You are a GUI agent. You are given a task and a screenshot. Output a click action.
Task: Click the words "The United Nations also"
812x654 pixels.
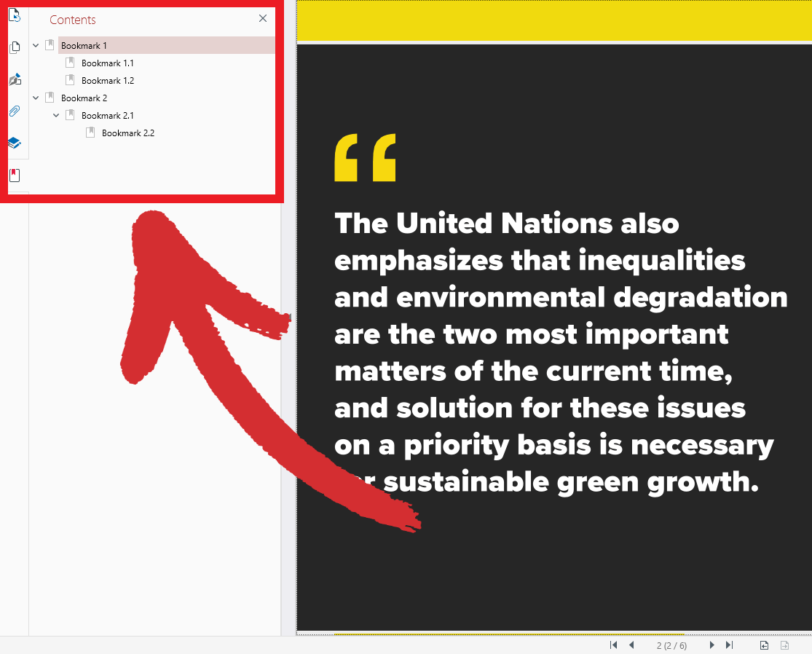coord(506,224)
